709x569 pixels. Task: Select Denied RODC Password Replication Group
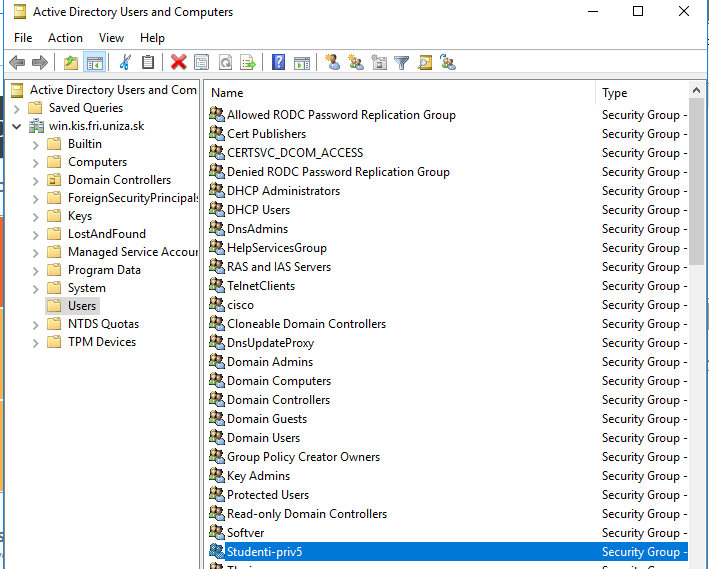pos(338,172)
